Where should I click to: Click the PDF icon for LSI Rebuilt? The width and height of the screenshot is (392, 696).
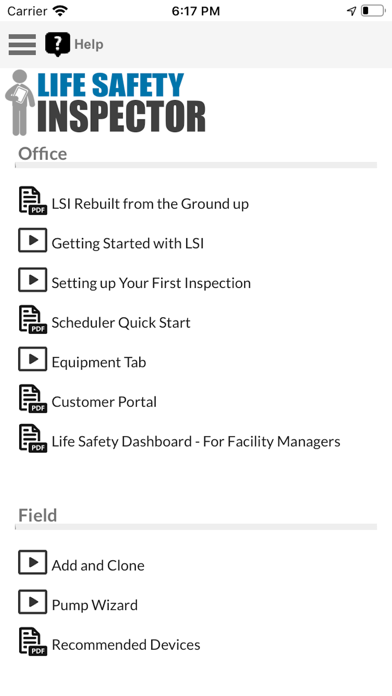pyautogui.click(x=33, y=201)
